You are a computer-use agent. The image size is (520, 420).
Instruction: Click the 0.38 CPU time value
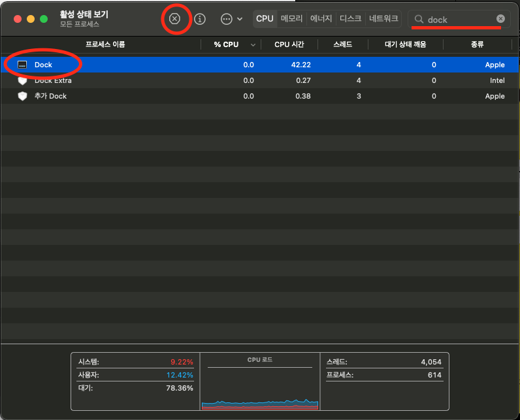tap(303, 96)
